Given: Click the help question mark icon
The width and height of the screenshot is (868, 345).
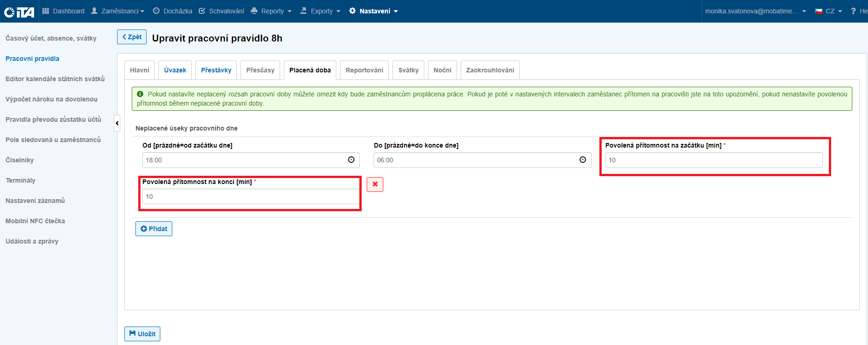Looking at the screenshot, I should pos(853,11).
